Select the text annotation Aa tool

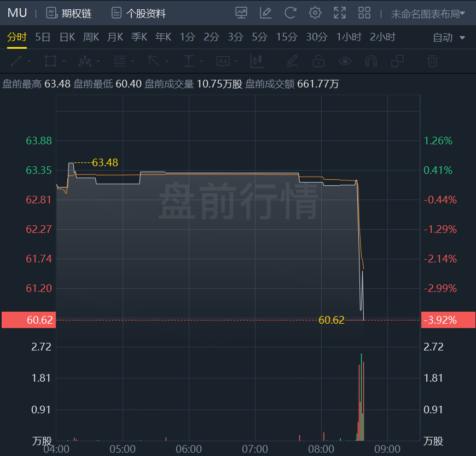point(223,61)
